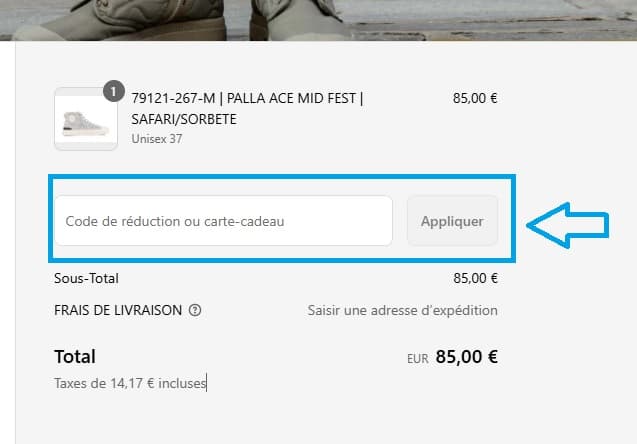Click the product reference 79121-267-M
Viewport: 637px width, 444px height.
tap(173, 99)
